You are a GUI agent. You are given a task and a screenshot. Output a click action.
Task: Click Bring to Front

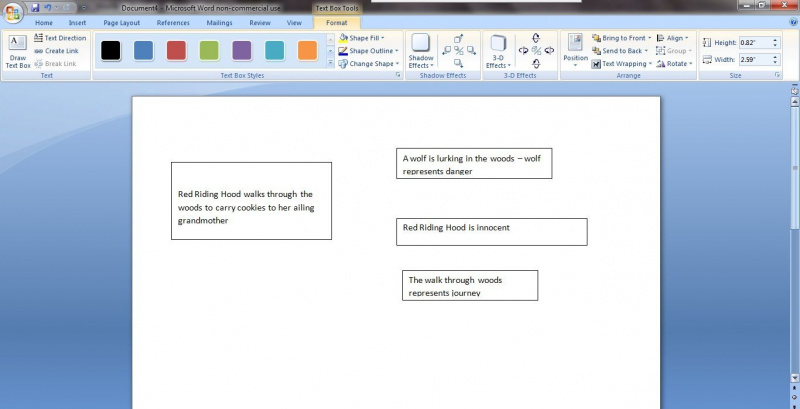[621, 38]
